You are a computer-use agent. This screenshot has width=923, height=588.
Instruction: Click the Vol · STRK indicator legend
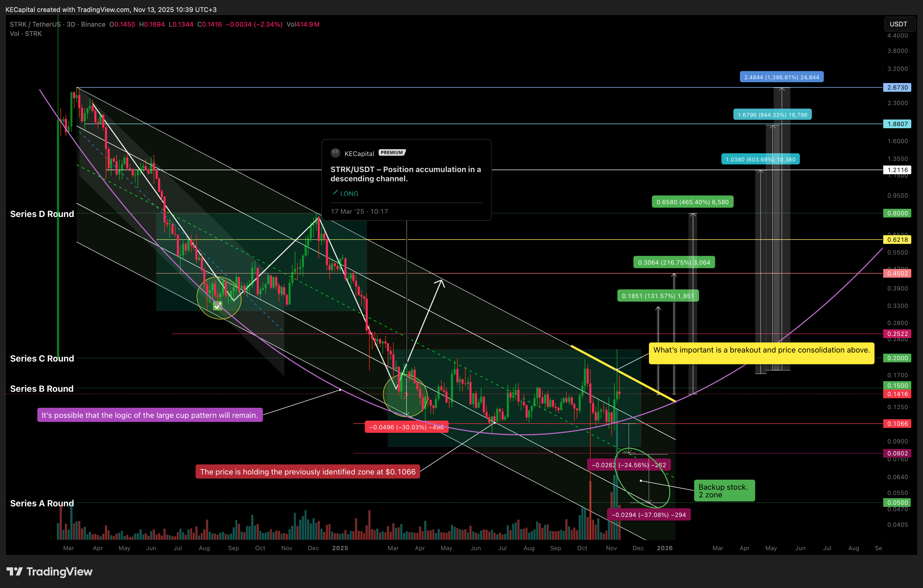click(x=26, y=34)
